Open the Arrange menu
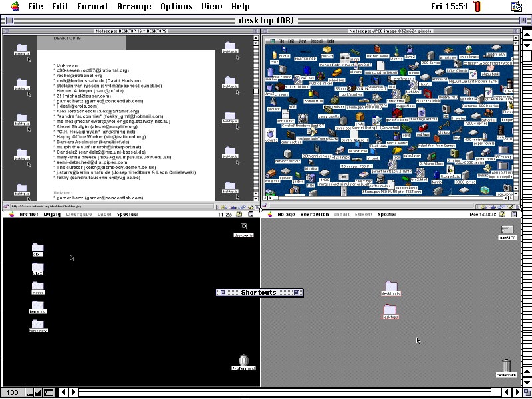 pos(135,7)
